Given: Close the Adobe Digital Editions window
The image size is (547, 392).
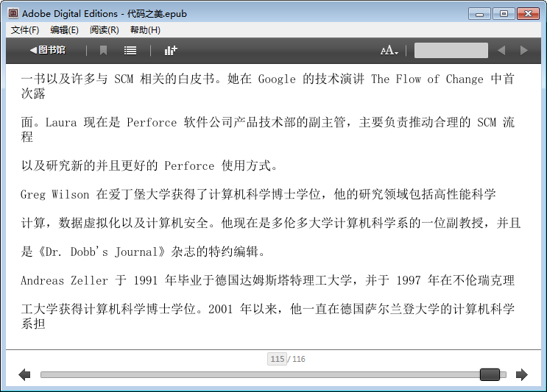Looking at the screenshot, I should point(528,14).
